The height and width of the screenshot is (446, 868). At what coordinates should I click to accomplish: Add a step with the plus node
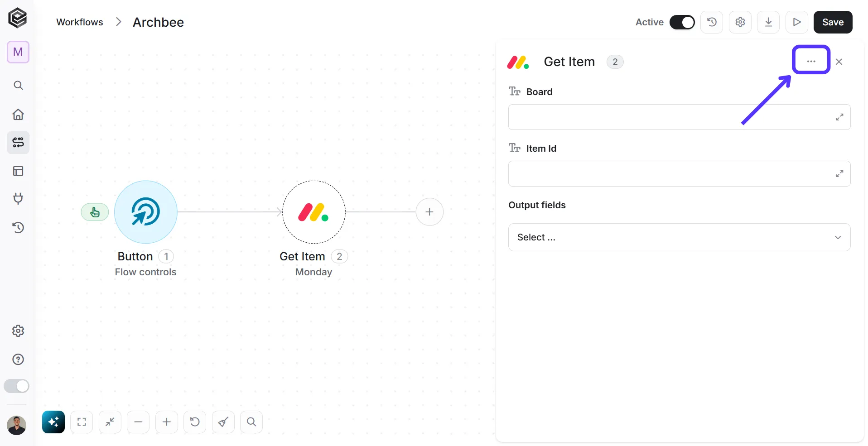[x=429, y=212]
